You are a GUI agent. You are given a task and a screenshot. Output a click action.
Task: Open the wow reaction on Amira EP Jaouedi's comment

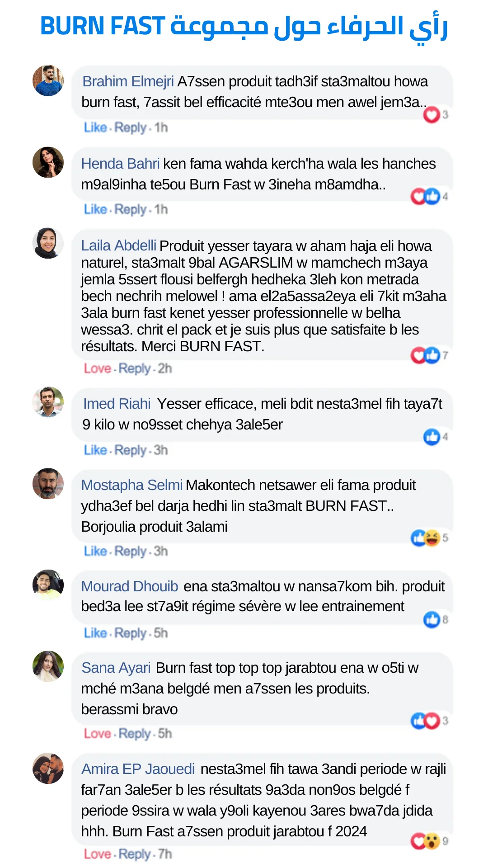point(432,841)
